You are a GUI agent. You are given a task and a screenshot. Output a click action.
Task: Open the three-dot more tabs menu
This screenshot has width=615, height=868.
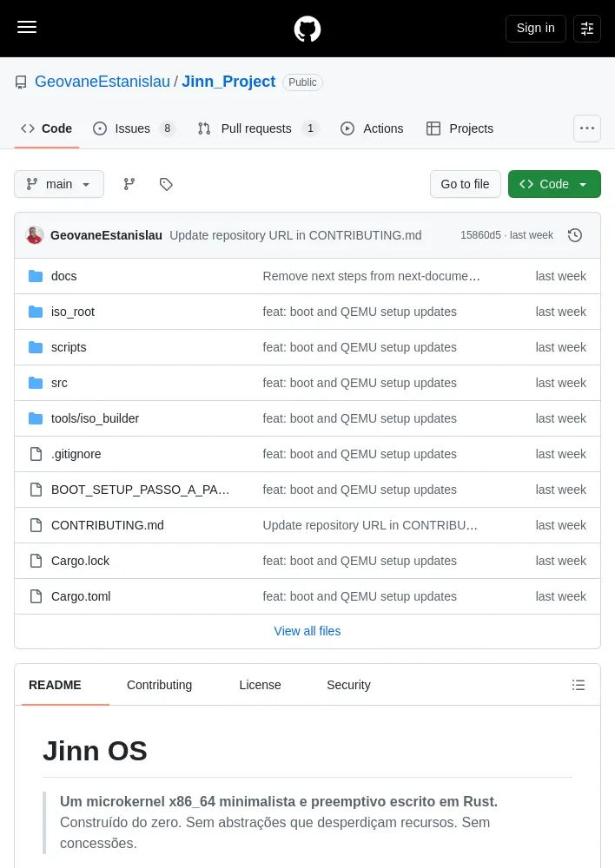(x=586, y=128)
